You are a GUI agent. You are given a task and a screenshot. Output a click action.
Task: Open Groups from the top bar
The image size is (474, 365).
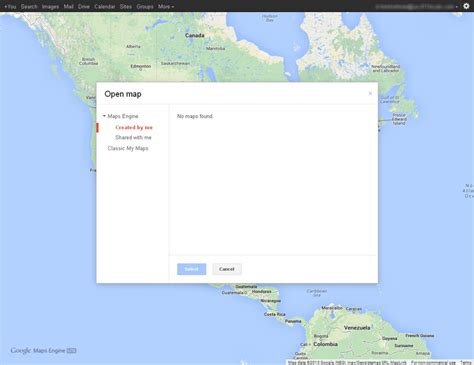pos(145,6)
